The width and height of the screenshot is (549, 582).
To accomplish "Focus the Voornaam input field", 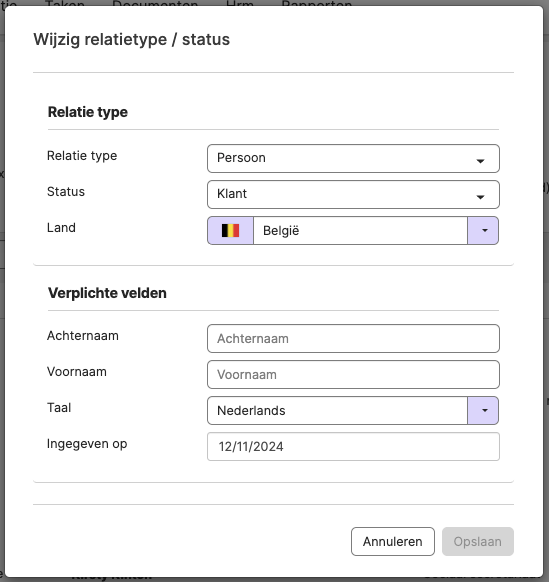I will 353,375.
